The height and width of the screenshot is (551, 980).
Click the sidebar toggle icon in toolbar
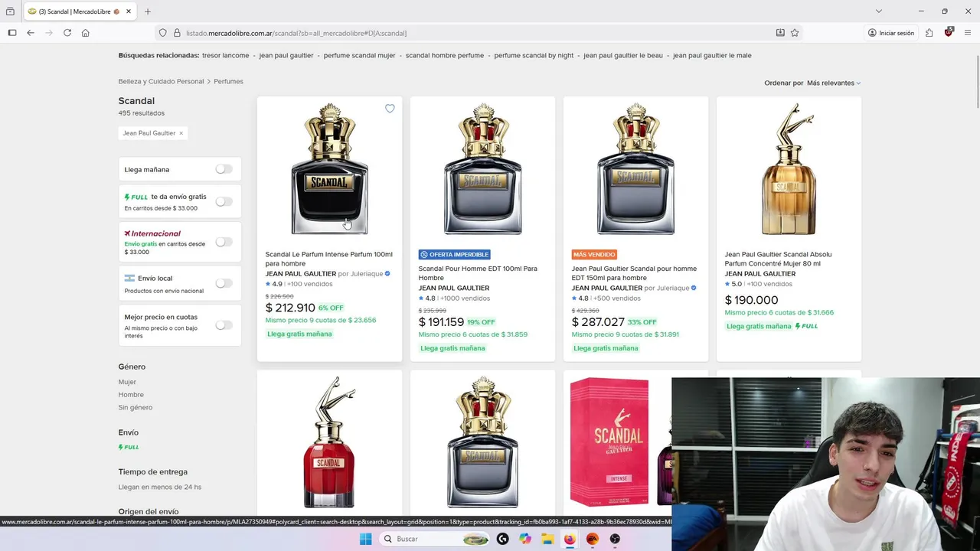[11, 33]
